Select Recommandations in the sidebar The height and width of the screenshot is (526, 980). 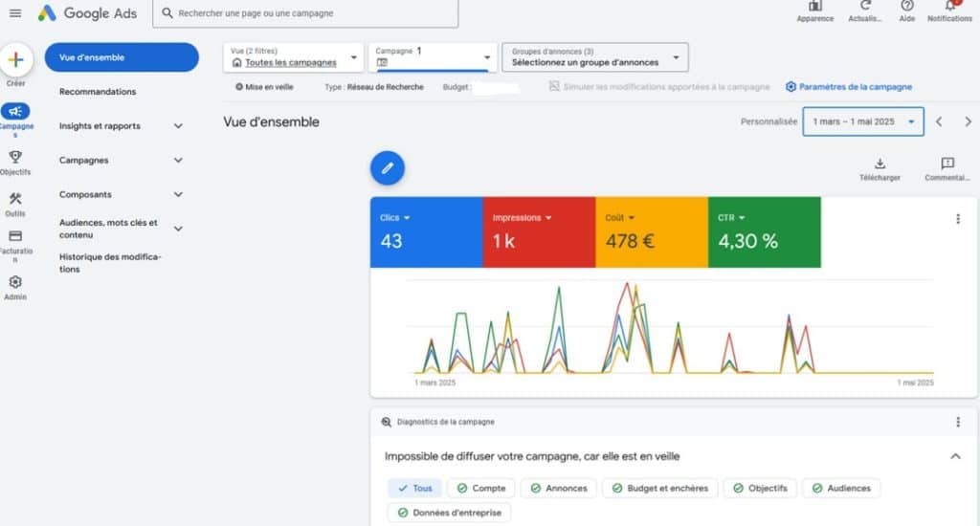click(98, 92)
